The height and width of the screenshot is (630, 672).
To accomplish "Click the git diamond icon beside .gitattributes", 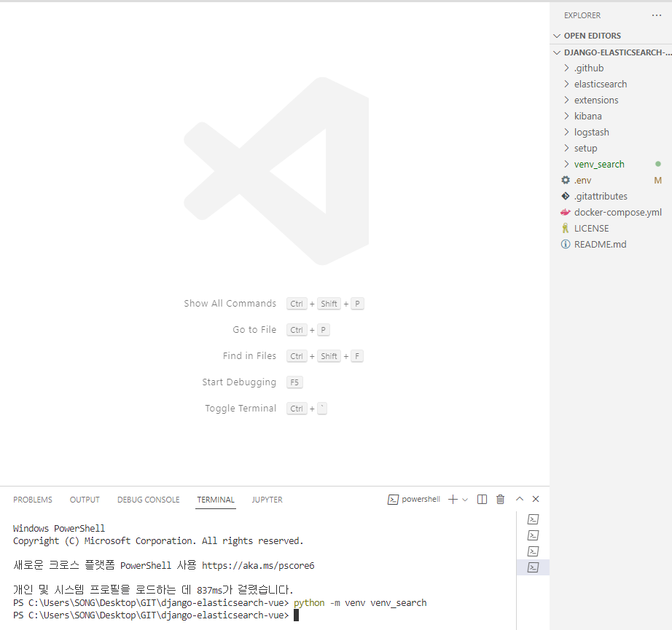I will pos(566,196).
